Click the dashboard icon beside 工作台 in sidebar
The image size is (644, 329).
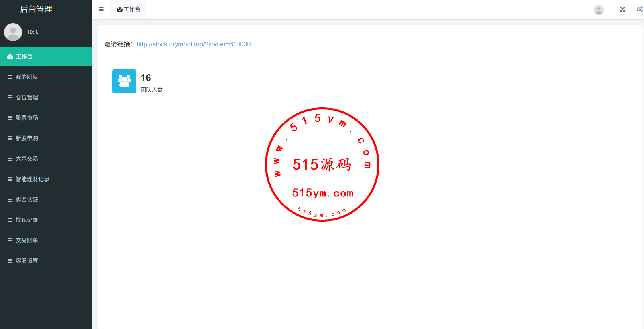[10, 57]
